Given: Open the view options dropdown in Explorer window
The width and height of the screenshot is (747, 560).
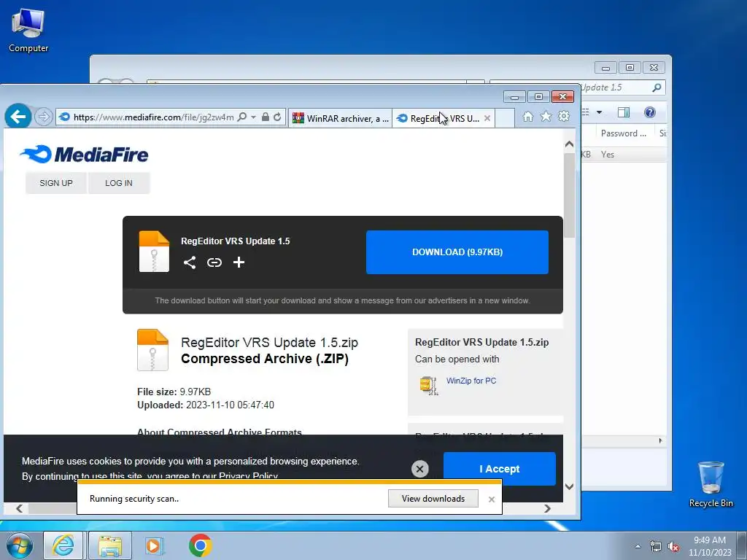Looking at the screenshot, I should pos(600,112).
